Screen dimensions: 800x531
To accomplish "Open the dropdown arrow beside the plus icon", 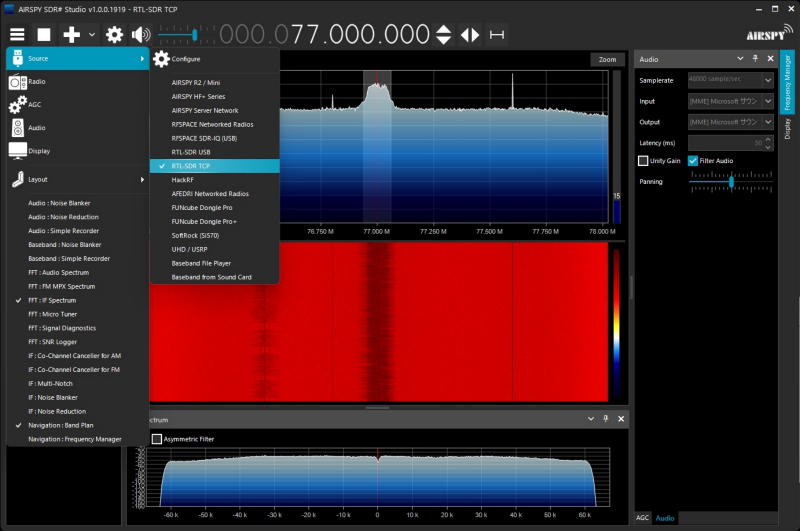I will [x=92, y=35].
